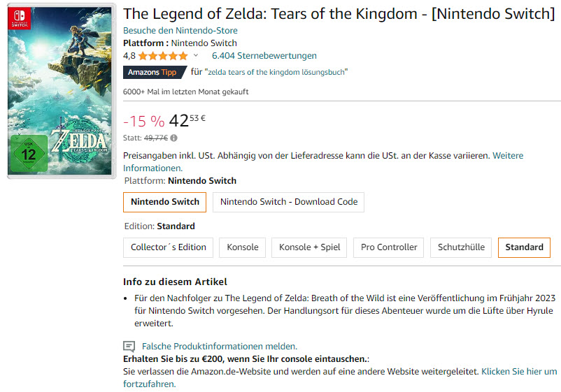Click the star rating icons

coord(163,56)
